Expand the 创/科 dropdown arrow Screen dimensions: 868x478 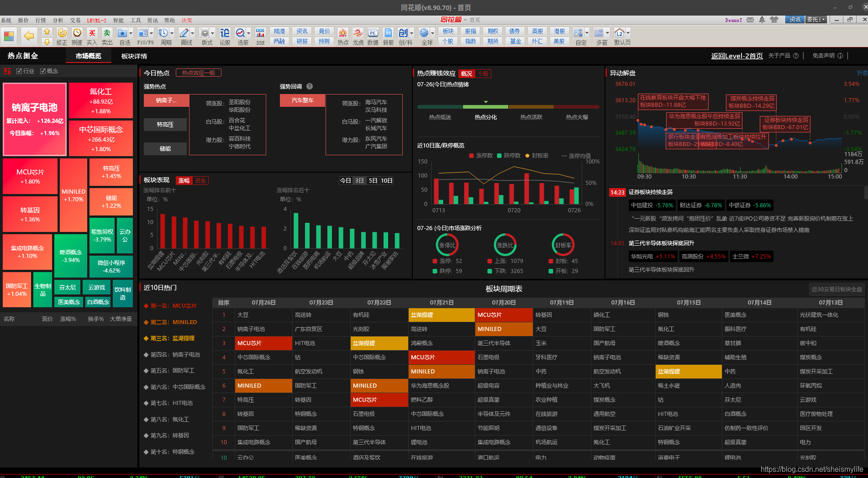coord(411,33)
